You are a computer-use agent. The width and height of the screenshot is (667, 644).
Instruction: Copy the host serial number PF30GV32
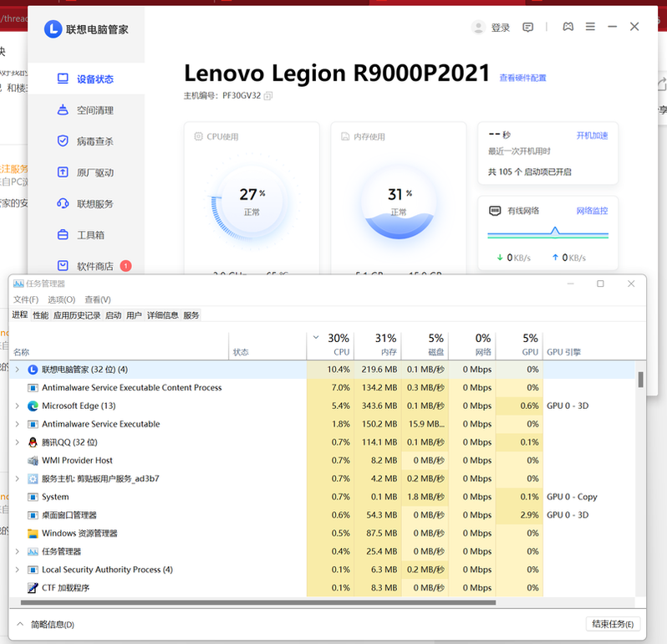click(268, 96)
